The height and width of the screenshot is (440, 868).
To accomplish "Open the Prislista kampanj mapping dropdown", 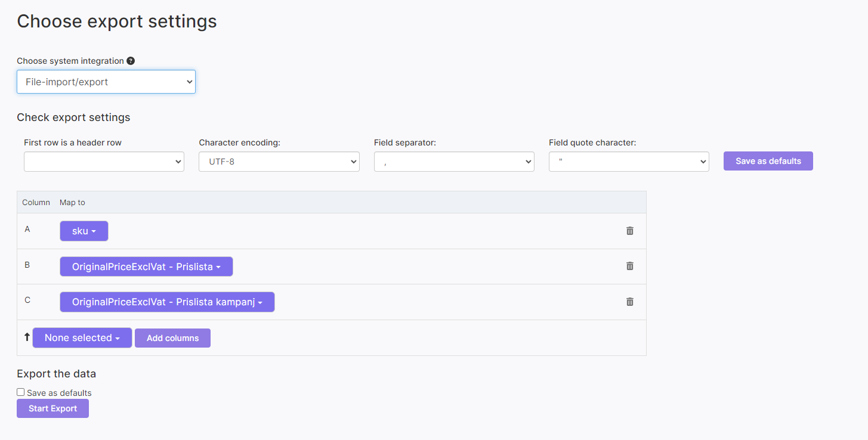I will [167, 302].
